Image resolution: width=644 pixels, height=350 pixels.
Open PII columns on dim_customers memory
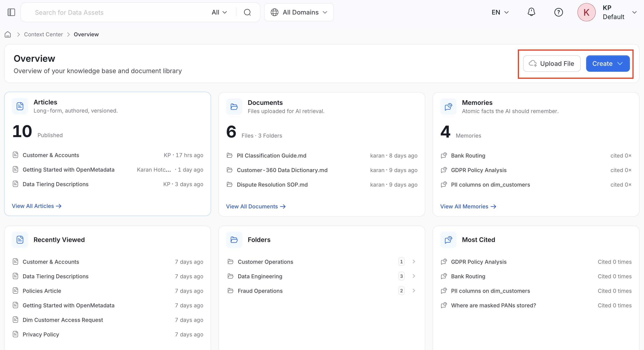click(491, 185)
